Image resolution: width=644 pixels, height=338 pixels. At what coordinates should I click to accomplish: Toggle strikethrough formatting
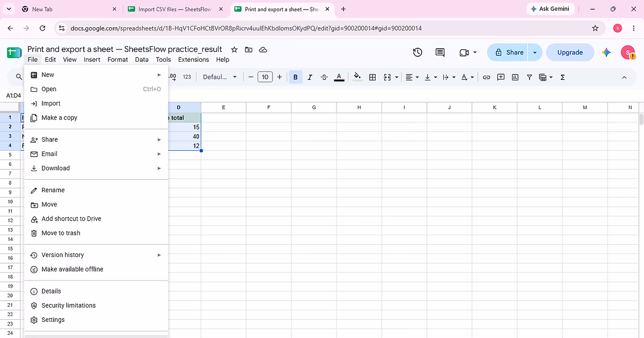coord(324,77)
